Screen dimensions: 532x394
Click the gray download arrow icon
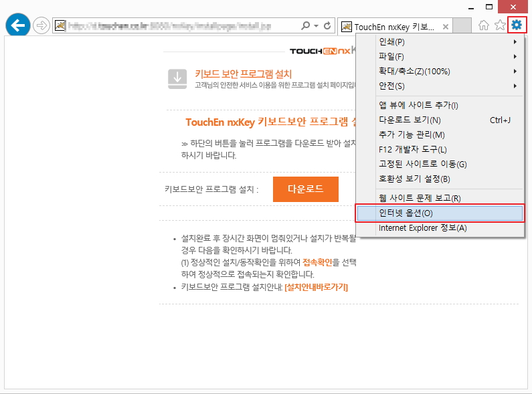pyautogui.click(x=177, y=79)
